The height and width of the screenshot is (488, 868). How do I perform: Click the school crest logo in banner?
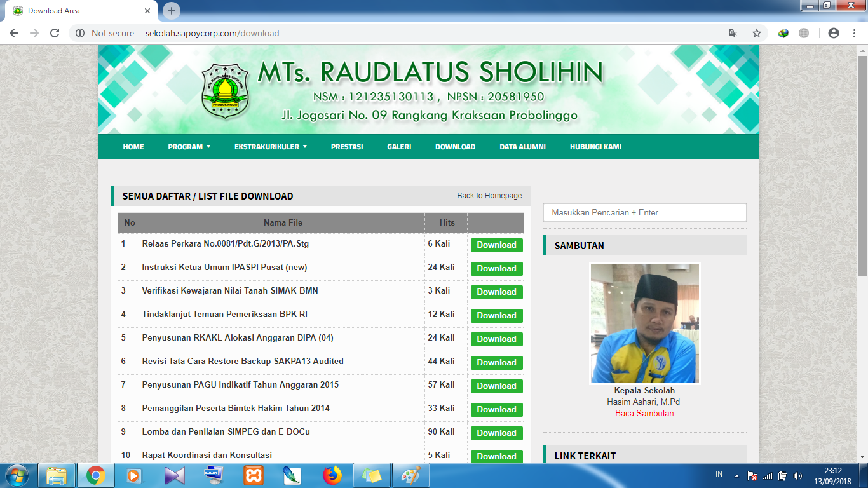tap(225, 91)
